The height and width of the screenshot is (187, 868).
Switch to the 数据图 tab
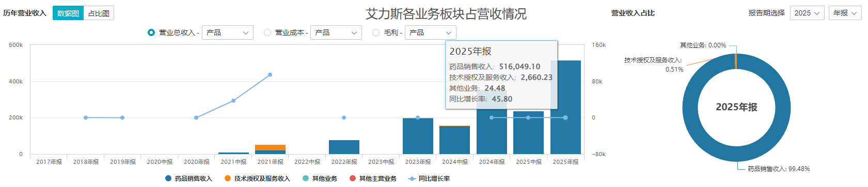(68, 13)
